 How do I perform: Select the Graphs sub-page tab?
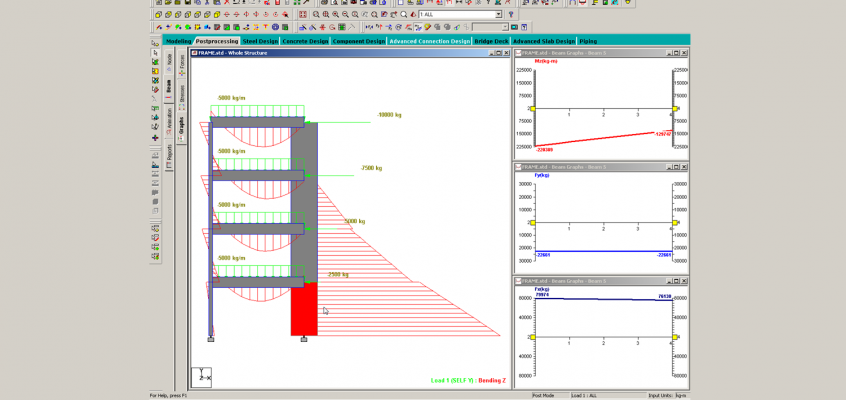pos(182,129)
